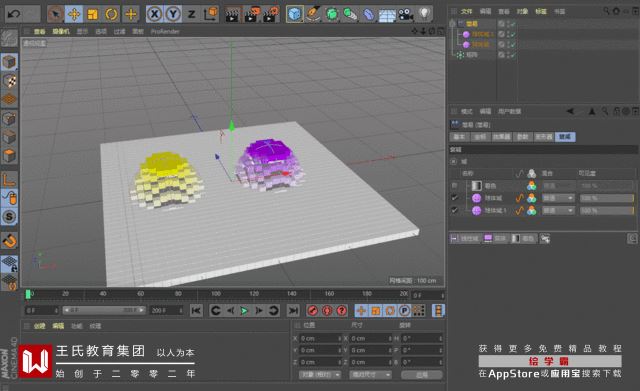Toggle Z axis lock
640x391 pixels.
pyautogui.click(x=191, y=14)
